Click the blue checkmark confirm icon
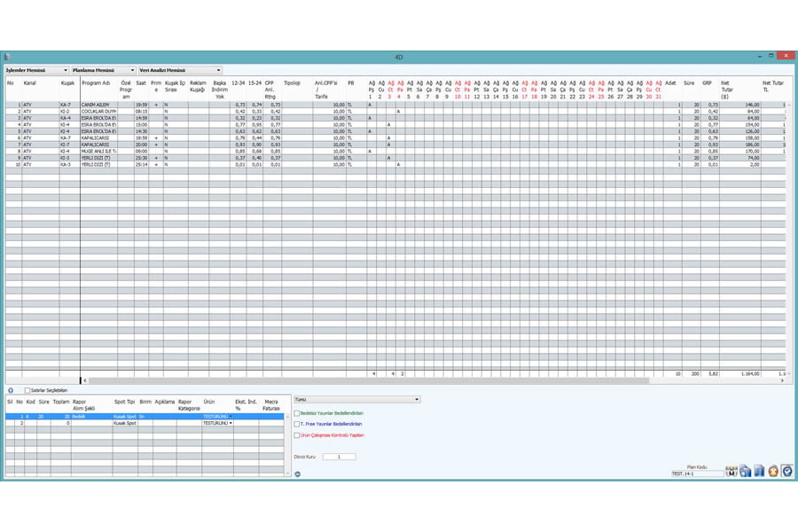 click(x=786, y=471)
